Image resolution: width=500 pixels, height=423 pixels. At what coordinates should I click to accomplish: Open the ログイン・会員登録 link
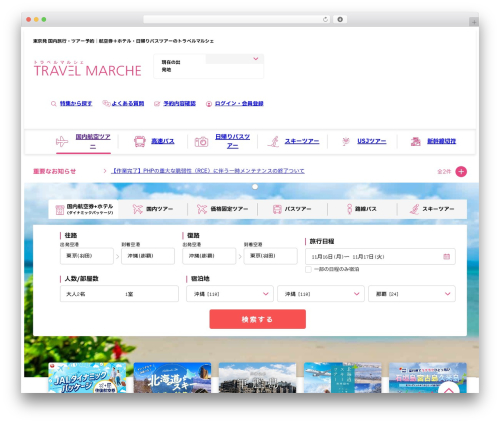click(x=239, y=103)
